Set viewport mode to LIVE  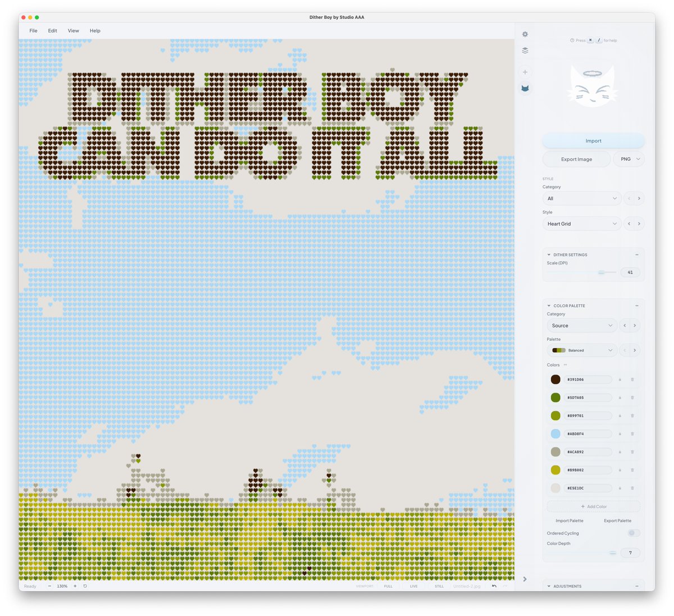tap(414, 586)
